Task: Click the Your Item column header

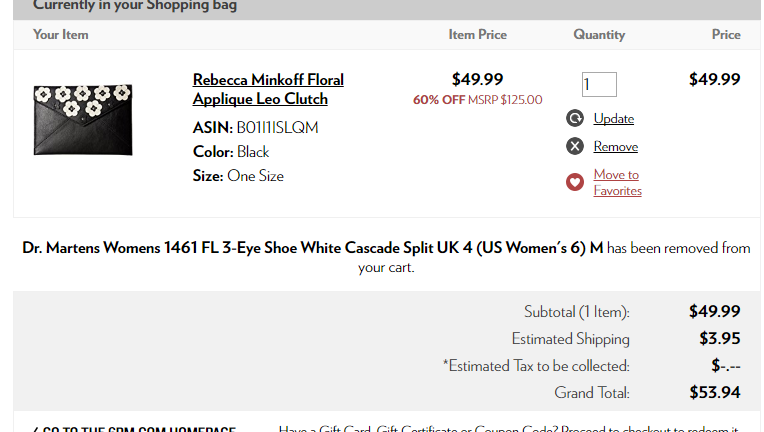Action: (x=61, y=35)
